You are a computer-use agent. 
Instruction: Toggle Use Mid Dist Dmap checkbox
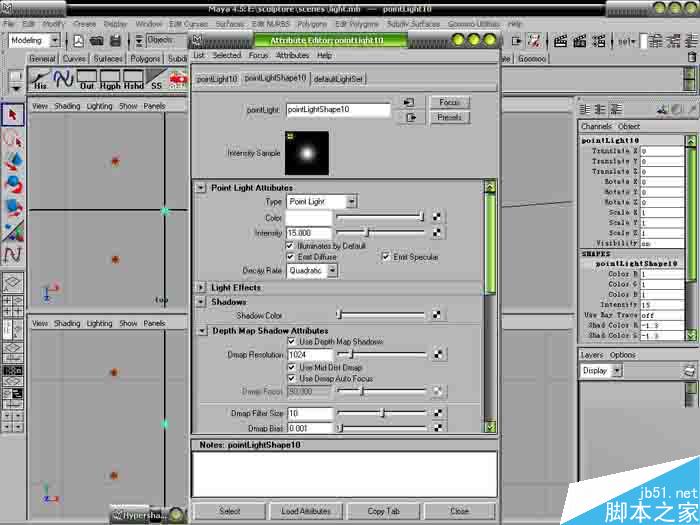[292, 367]
